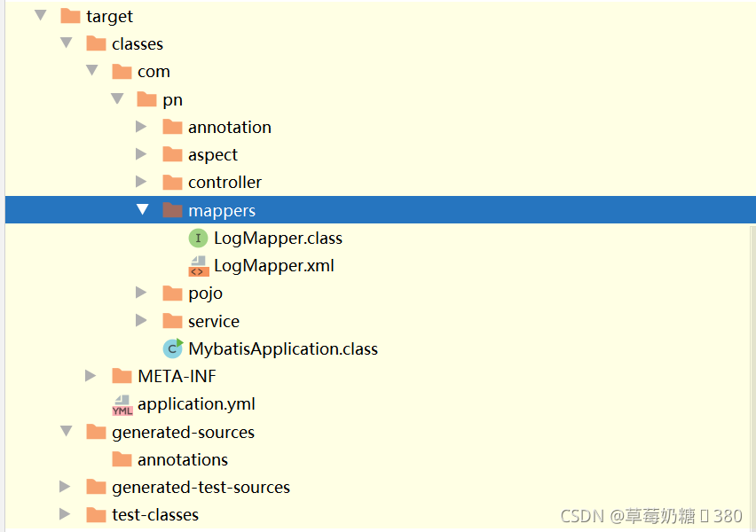Select the application.yml file

click(196, 403)
